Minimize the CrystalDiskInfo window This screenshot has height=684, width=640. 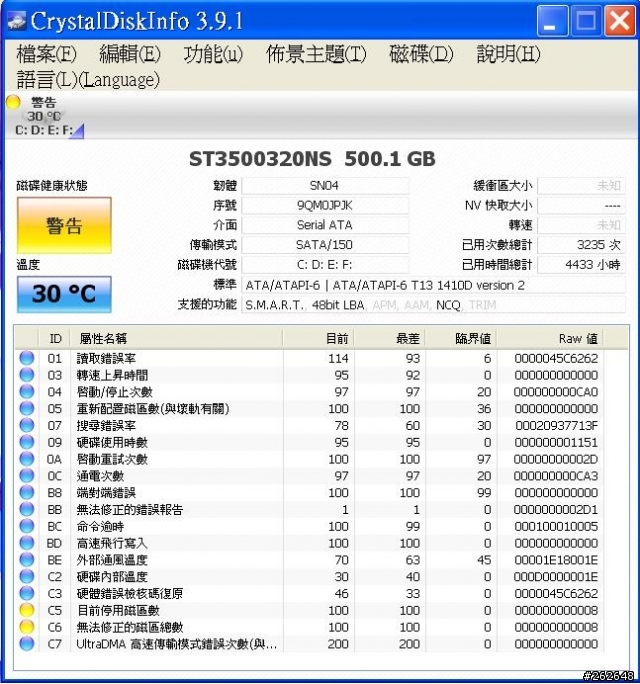coord(552,21)
